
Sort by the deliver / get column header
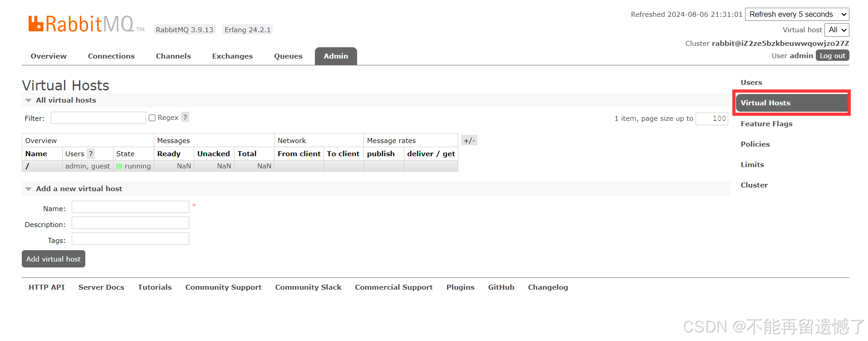click(x=431, y=153)
